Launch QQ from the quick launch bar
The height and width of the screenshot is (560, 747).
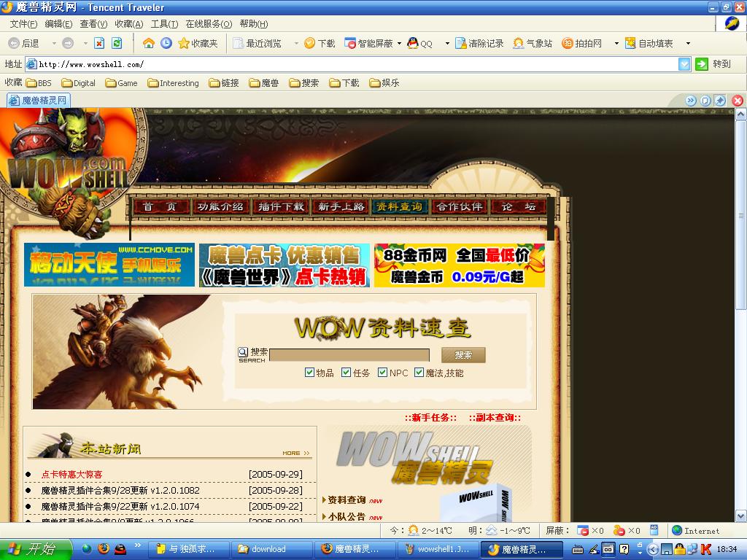[120, 548]
